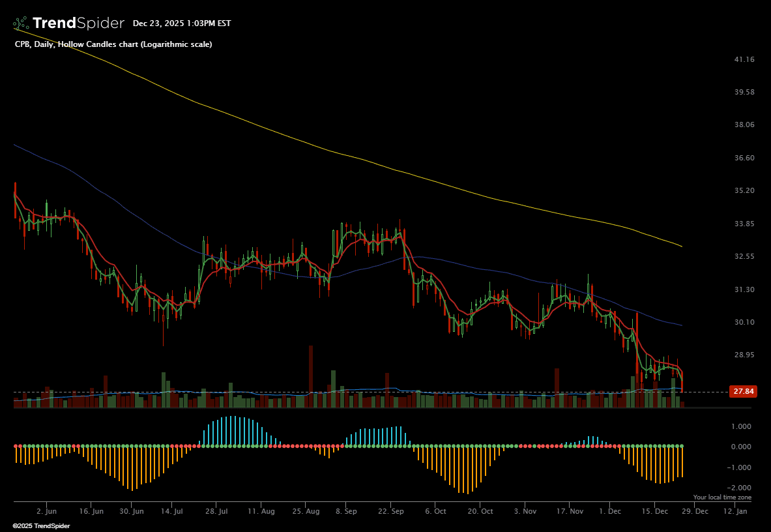
Task: Click the Your local time zone label
Action: (x=722, y=497)
